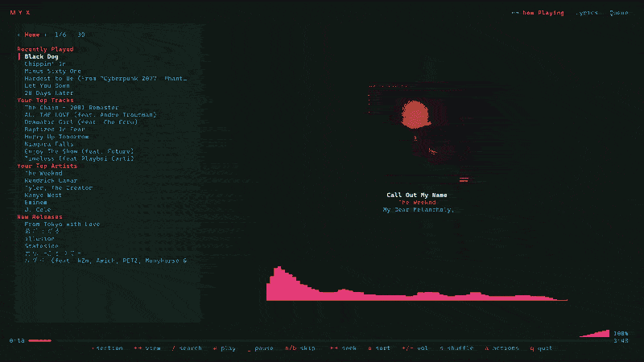The image size is (644, 362).
Task: Click the album art thumbnail
Action: pos(418,134)
